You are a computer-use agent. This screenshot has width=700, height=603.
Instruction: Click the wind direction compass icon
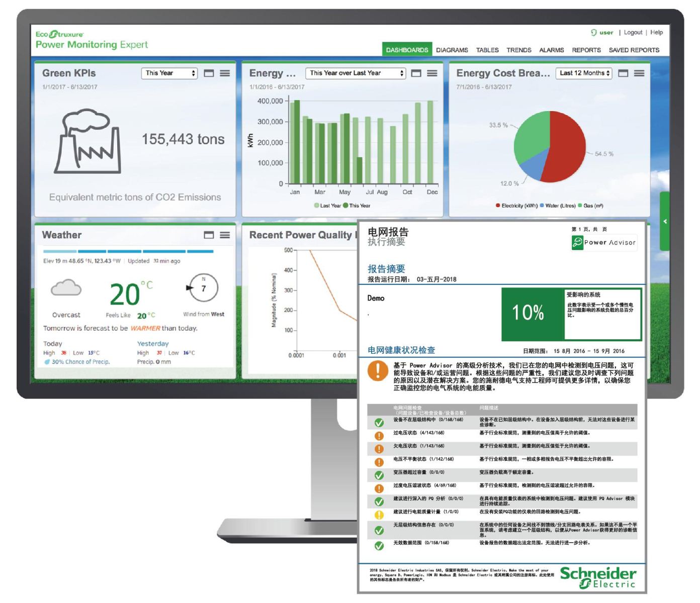pos(202,288)
